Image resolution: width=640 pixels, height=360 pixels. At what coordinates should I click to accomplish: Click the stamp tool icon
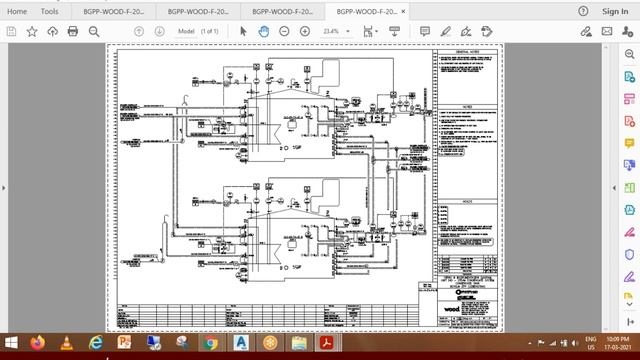pos(487,31)
